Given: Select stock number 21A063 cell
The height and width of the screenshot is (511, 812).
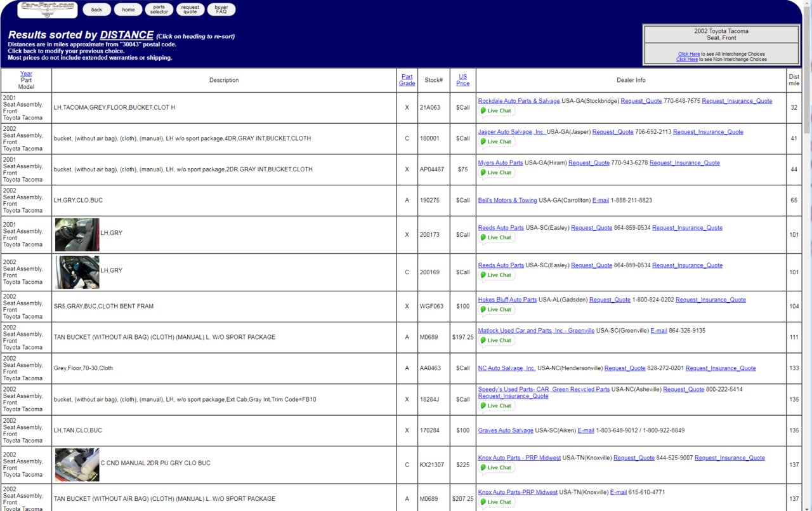Looking at the screenshot, I should 434,108.
